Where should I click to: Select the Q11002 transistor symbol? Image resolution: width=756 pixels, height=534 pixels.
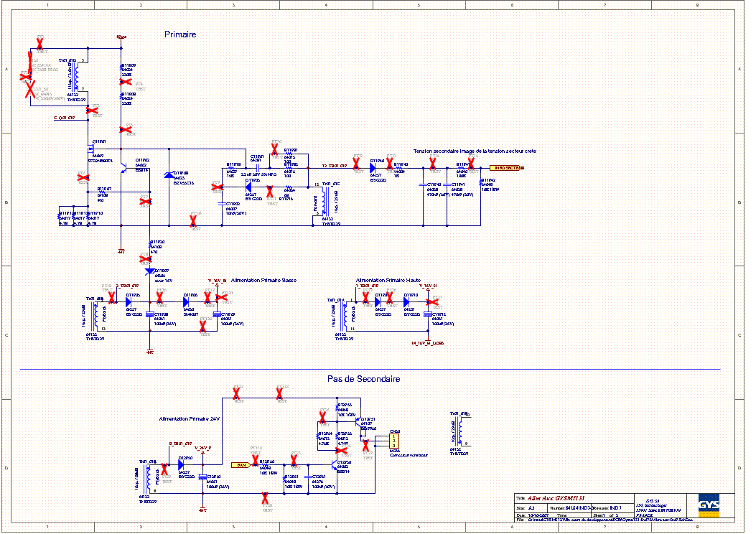[x=123, y=169]
